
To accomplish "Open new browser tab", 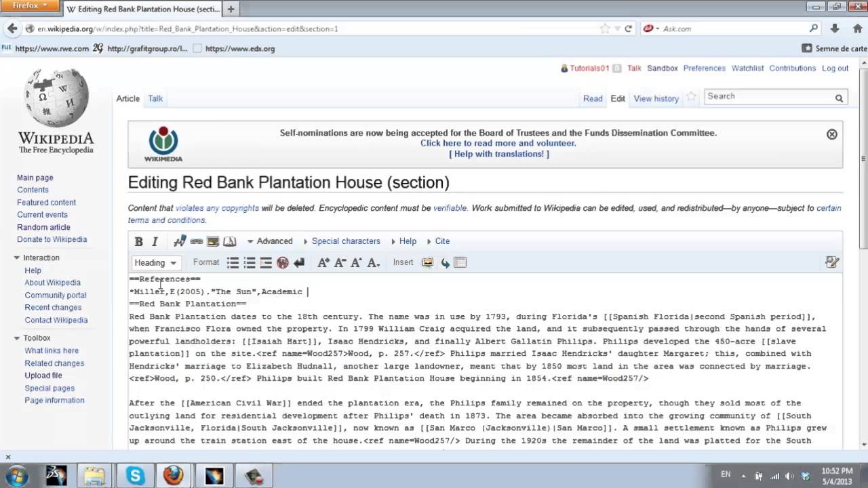I will (231, 9).
